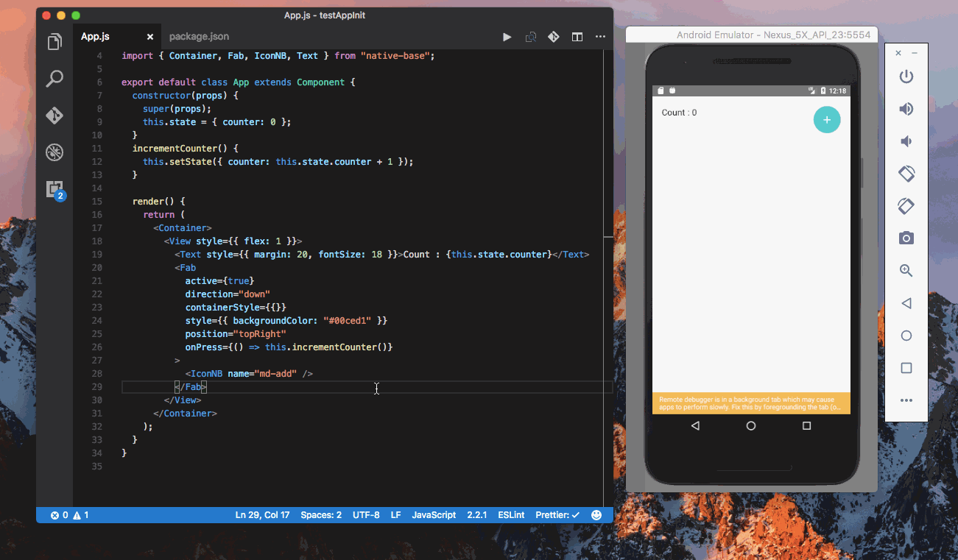
Task: Change the language mode from JavaScript
Action: click(433, 515)
